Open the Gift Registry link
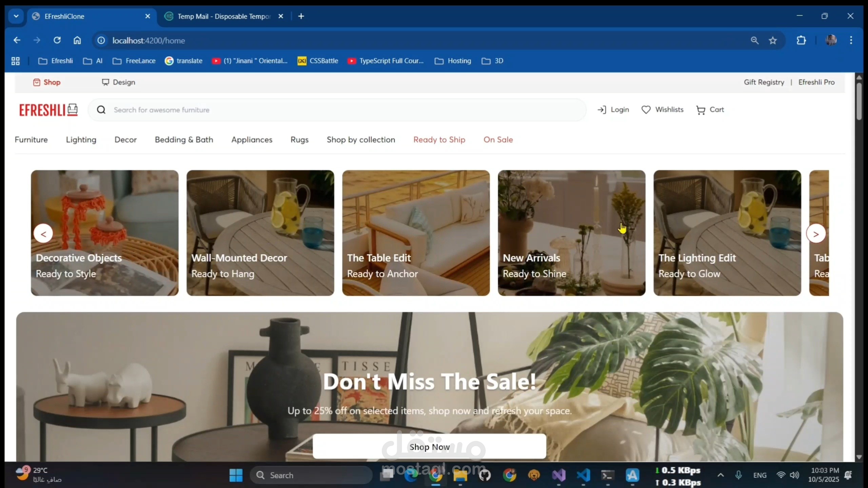 764,82
